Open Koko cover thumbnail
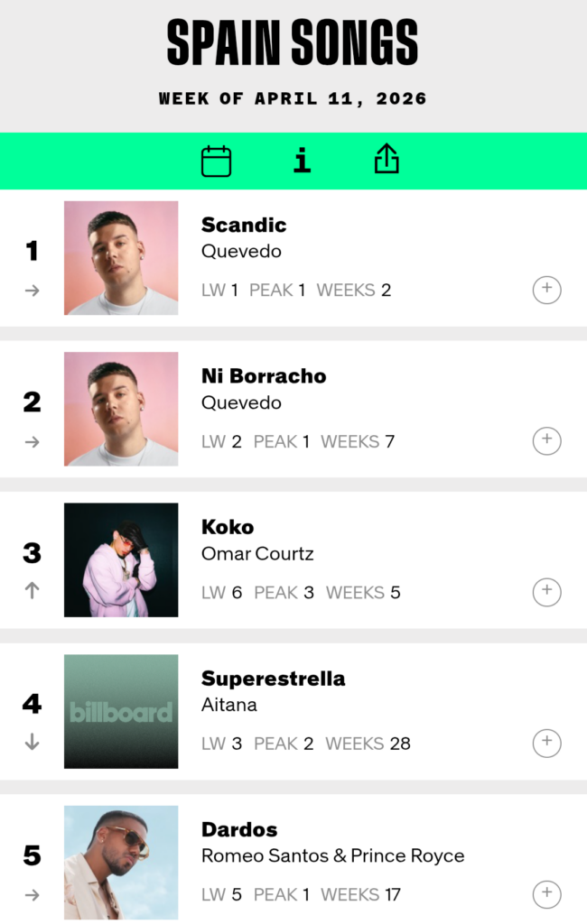 point(121,560)
